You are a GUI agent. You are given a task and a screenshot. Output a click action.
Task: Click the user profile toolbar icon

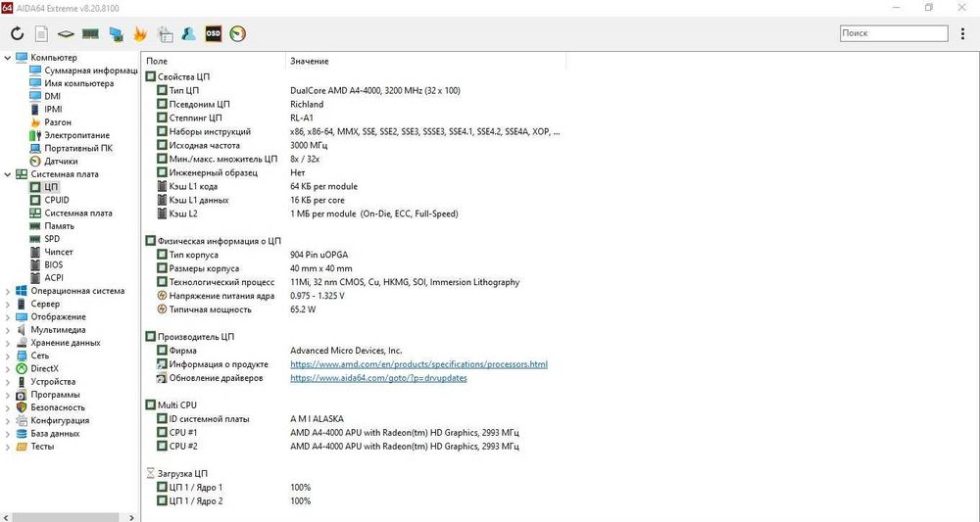[x=189, y=33]
